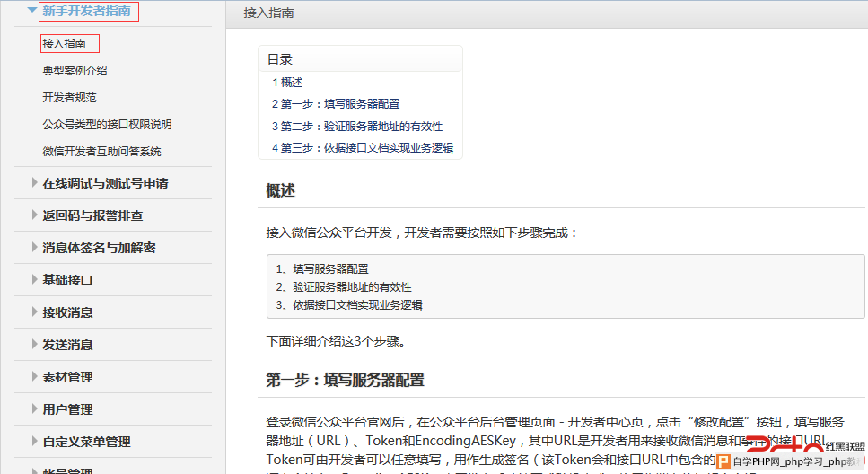Collapse the 新手开发者指南 section arrow
Image resolution: width=868 pixels, height=474 pixels.
[32, 10]
